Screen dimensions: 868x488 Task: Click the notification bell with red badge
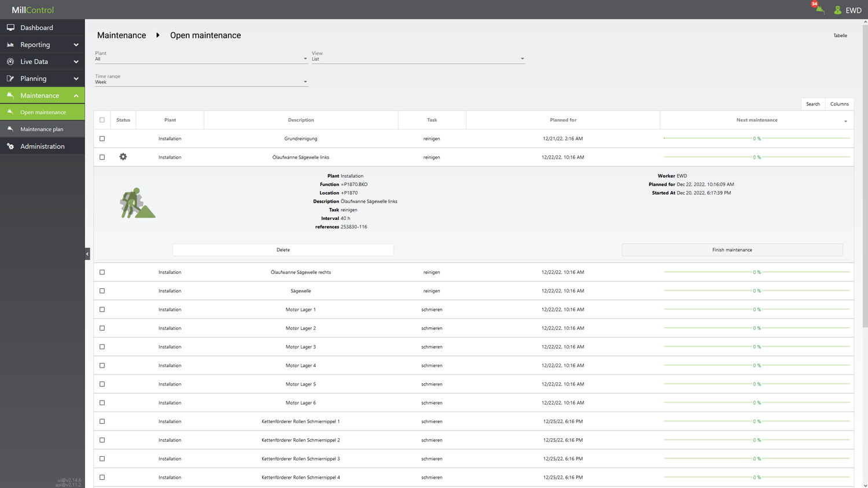pyautogui.click(x=819, y=9)
